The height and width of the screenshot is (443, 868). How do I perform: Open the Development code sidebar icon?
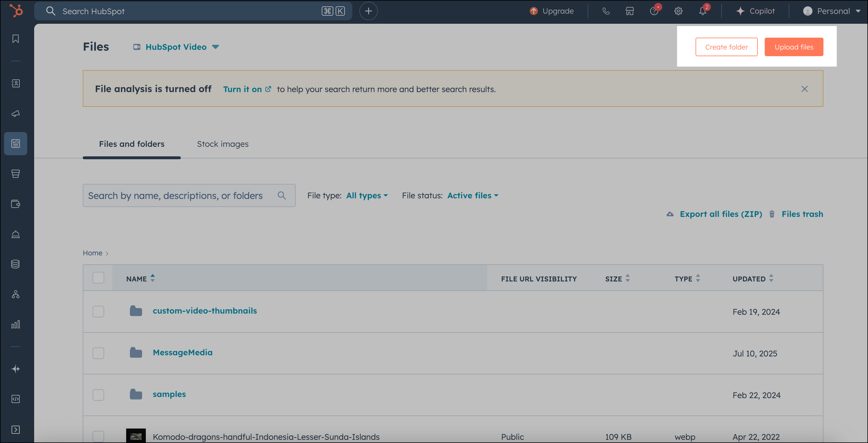click(16, 399)
